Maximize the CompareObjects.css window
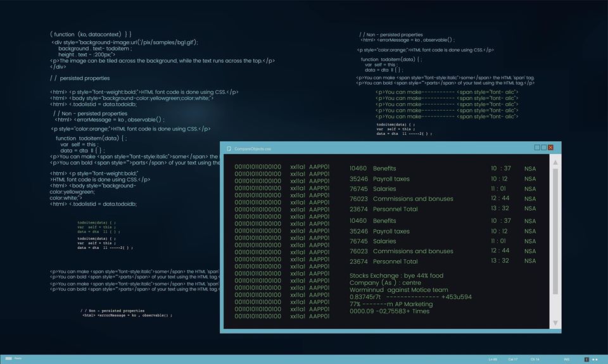The height and width of the screenshot is (364, 608). 544,147
